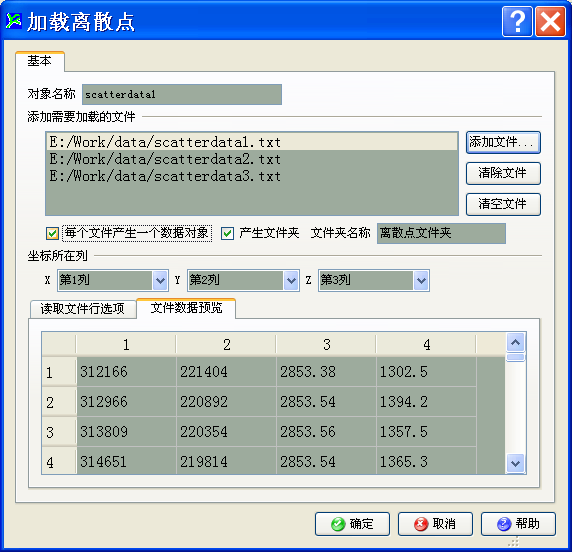Click the application logo icon in title bar
The width and height of the screenshot is (572, 552).
coord(13,21)
